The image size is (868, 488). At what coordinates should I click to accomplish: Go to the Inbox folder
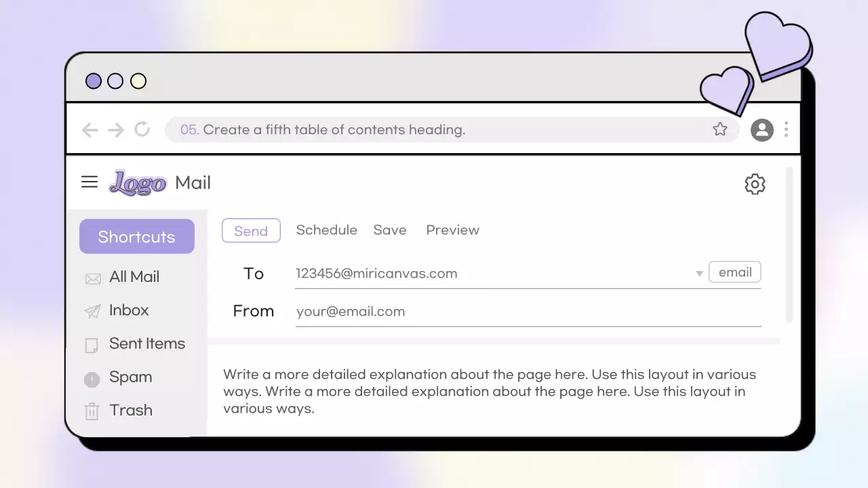[129, 310]
